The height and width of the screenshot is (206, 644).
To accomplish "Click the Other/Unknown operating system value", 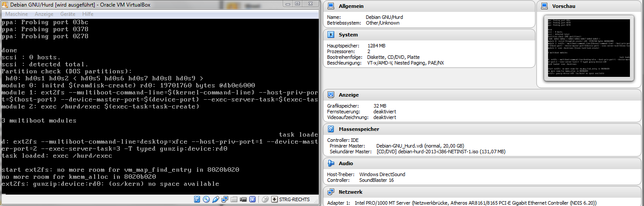I will [383, 23].
